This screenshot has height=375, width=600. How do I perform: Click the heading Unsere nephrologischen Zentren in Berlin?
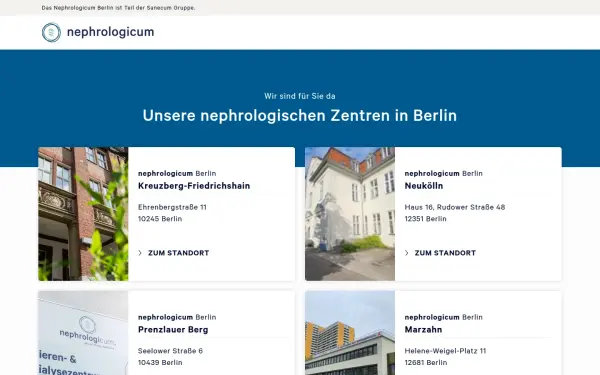(300, 116)
